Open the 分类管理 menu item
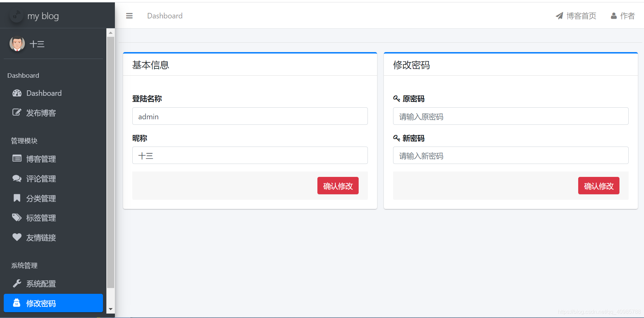The height and width of the screenshot is (318, 644). click(53, 198)
